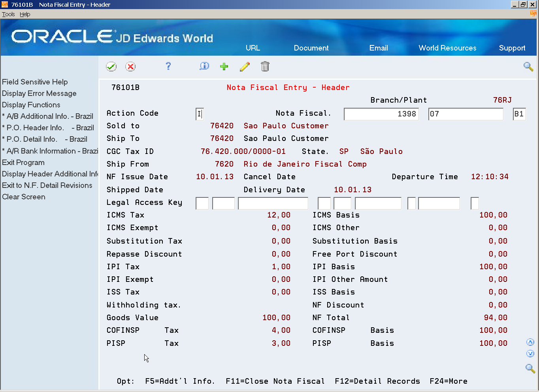Click the last Legal Access Key box
539x392 pixels.
coord(475,203)
